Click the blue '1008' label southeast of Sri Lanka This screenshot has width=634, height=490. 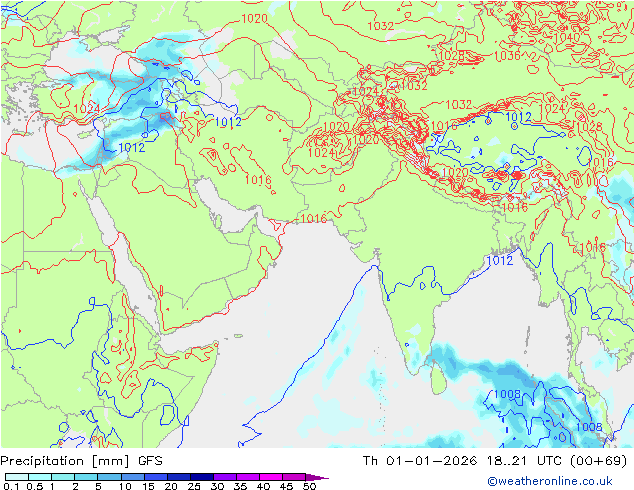(x=507, y=394)
